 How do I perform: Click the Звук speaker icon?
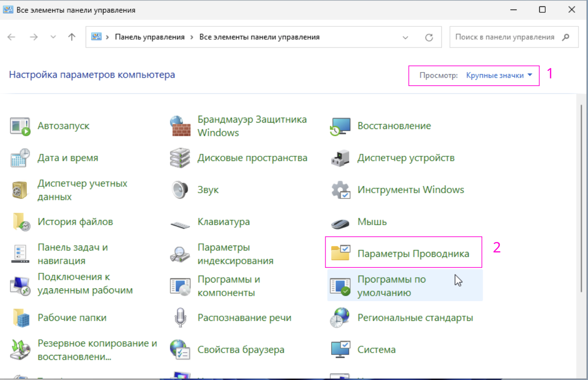pyautogui.click(x=180, y=190)
